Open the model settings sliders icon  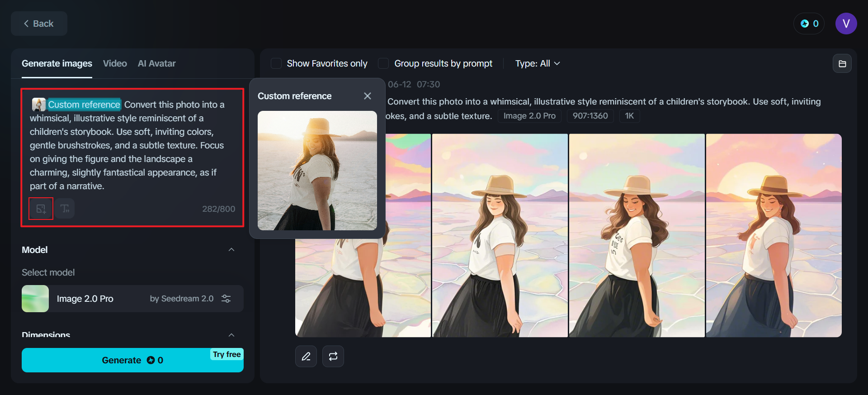point(226,299)
